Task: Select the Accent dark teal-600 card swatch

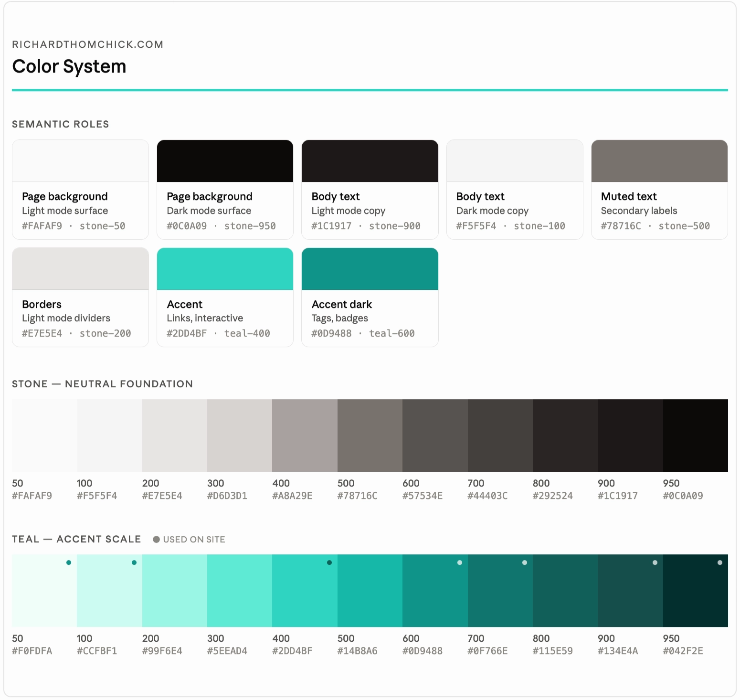Action: pos(370,269)
